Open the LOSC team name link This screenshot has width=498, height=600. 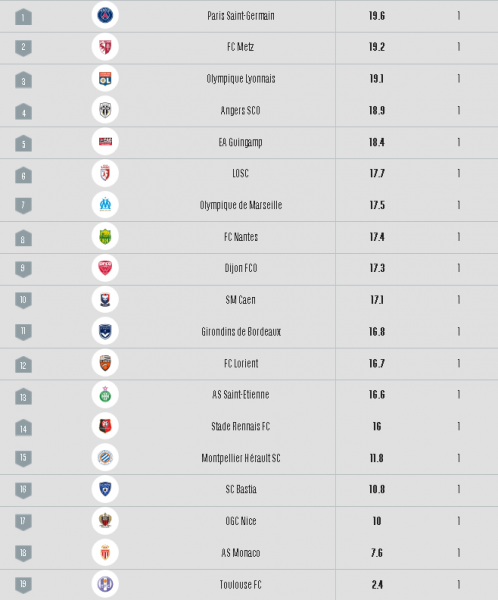pyautogui.click(x=240, y=173)
